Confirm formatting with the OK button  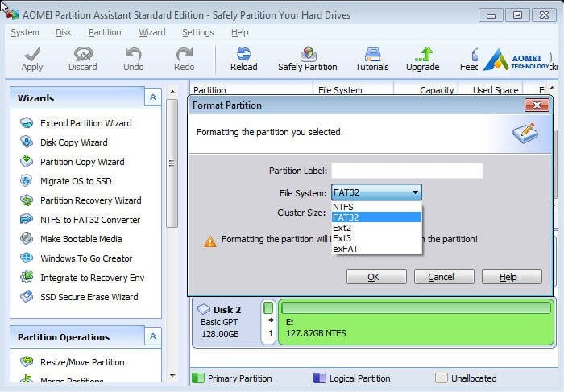tap(376, 277)
